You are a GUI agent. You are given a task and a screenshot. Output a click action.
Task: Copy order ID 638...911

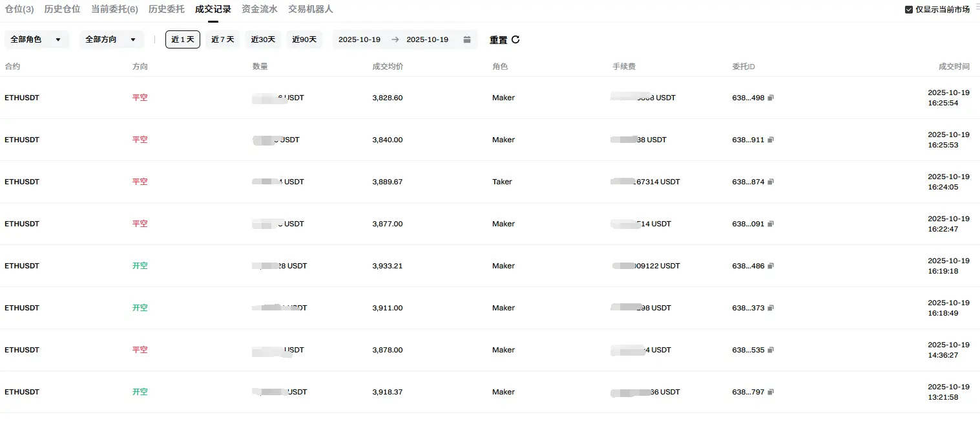tap(771, 140)
